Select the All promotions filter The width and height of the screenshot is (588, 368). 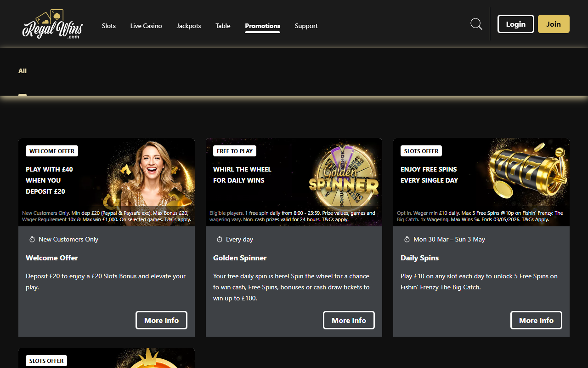click(23, 71)
